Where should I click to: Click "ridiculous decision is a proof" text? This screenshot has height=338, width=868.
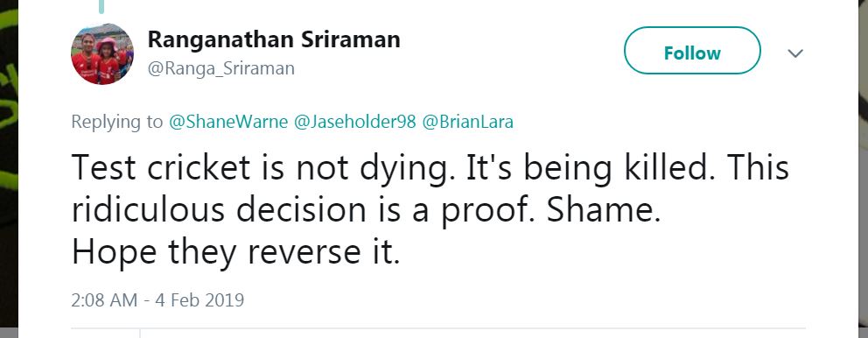[304, 210]
